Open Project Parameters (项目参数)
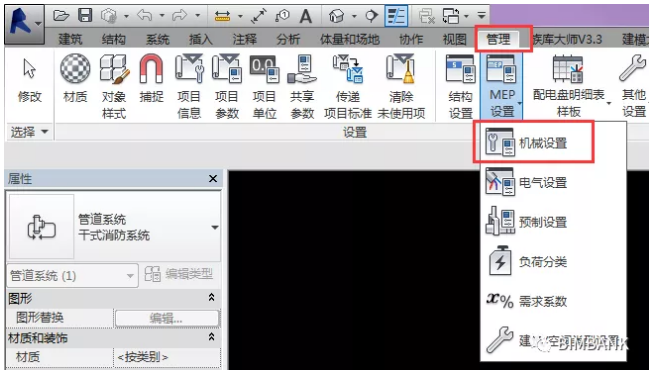 227,87
